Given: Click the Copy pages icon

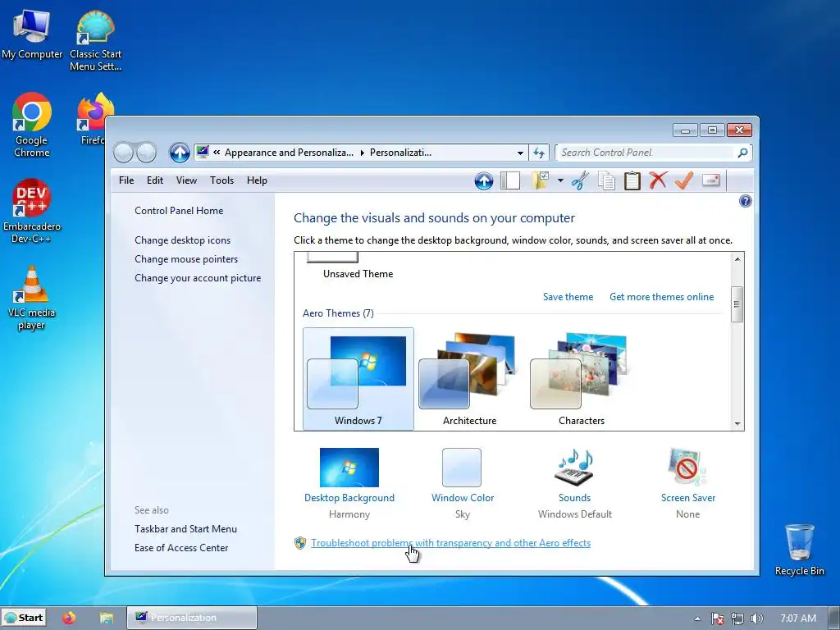Looking at the screenshot, I should coord(606,180).
